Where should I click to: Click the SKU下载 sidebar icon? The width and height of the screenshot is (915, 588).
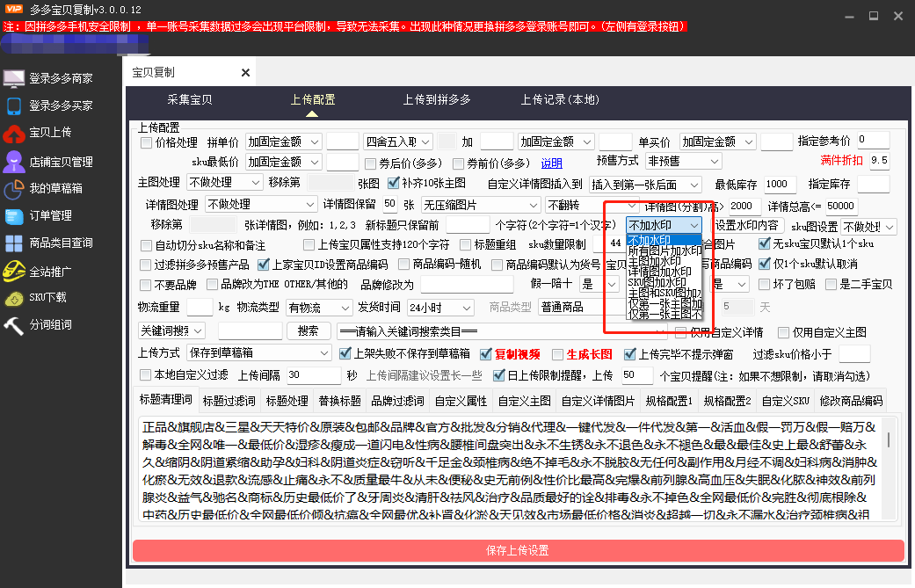click(14, 298)
